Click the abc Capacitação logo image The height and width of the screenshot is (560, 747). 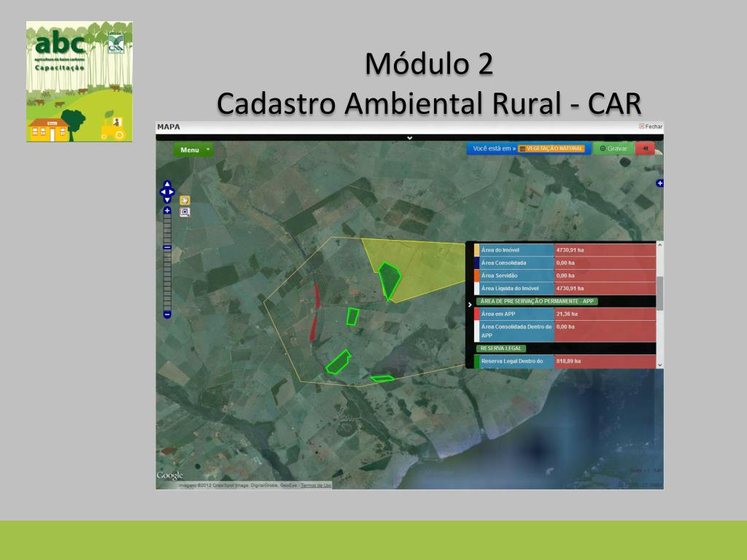[x=79, y=82]
